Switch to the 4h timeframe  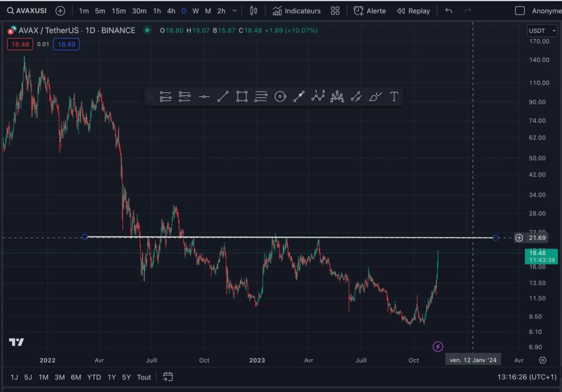tap(171, 11)
